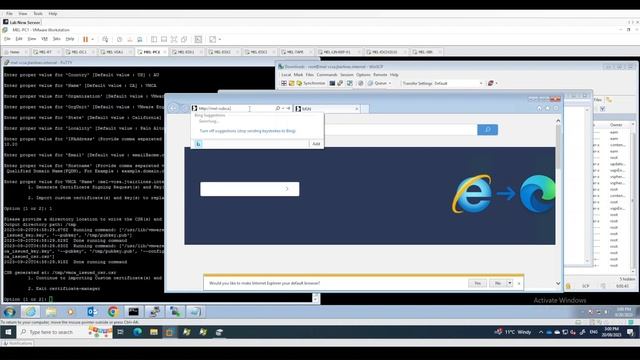Switch to the MEL-DC1 VM tab
Viewport: 640px width, 360px height.
tap(79, 52)
